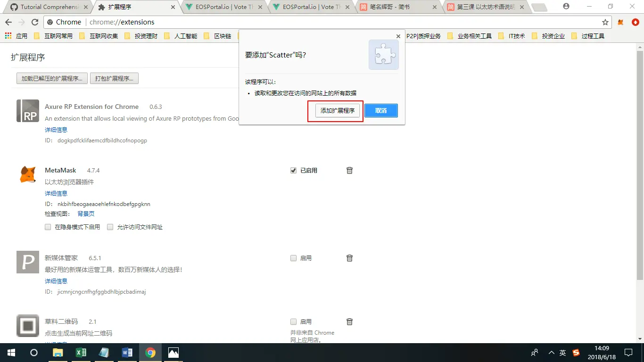Open the 应用 apps shortcut in bookmarks bar
Image resolution: width=644 pixels, height=362 pixels.
(x=17, y=36)
